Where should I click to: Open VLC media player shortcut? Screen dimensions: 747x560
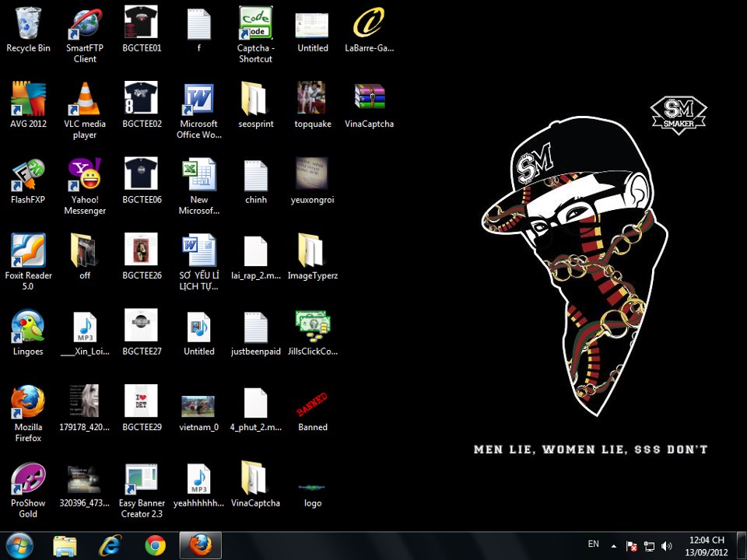pos(85,99)
